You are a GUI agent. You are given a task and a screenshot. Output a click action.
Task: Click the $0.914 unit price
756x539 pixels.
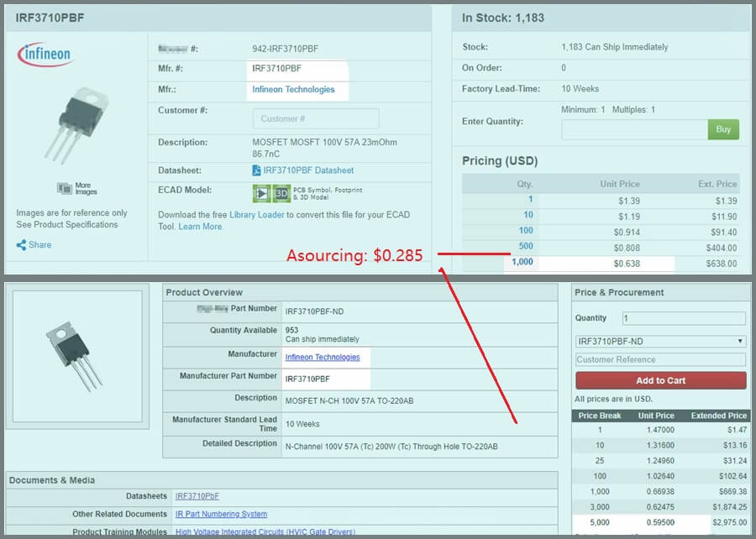[x=627, y=233]
